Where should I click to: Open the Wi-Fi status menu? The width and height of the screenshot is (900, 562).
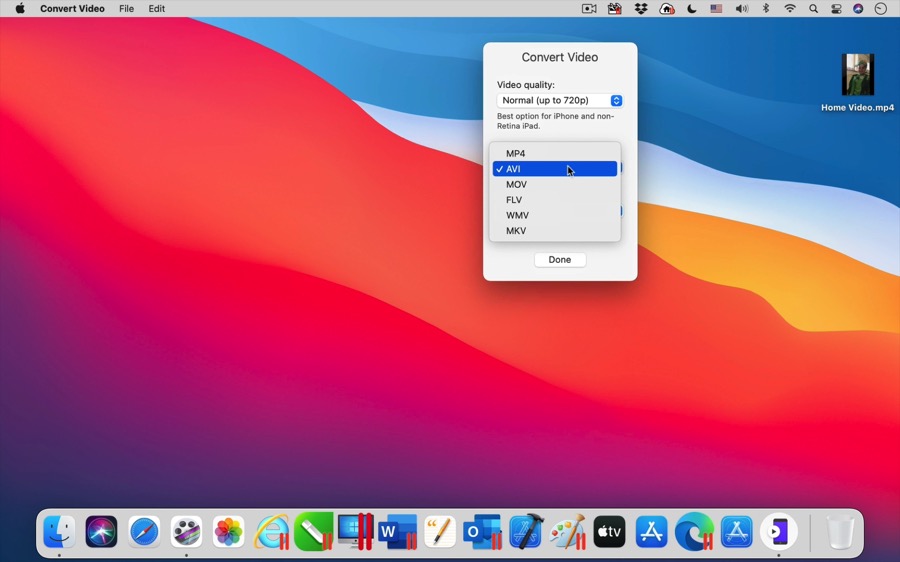pos(790,9)
